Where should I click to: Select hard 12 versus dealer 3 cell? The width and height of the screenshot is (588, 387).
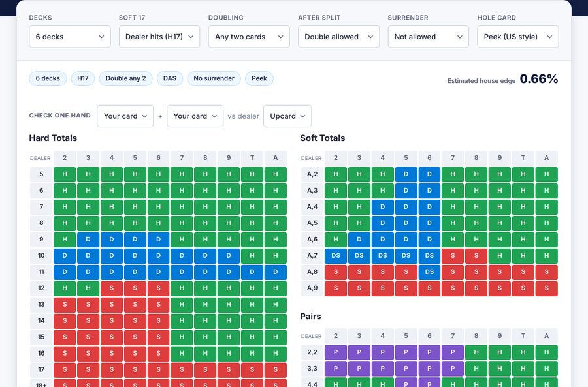coord(88,288)
